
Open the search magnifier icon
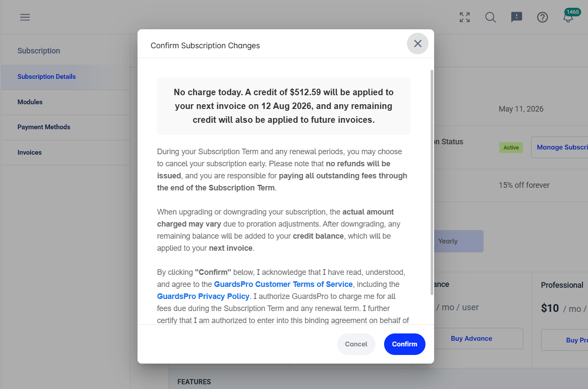(491, 17)
